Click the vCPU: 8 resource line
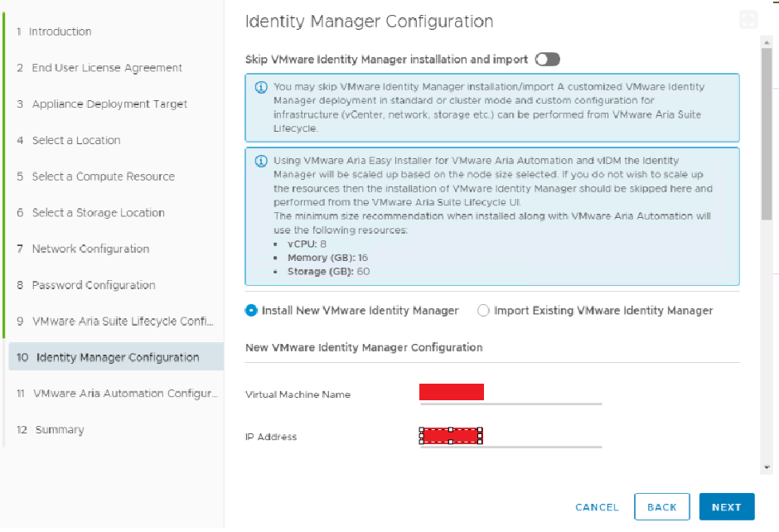 coord(307,244)
